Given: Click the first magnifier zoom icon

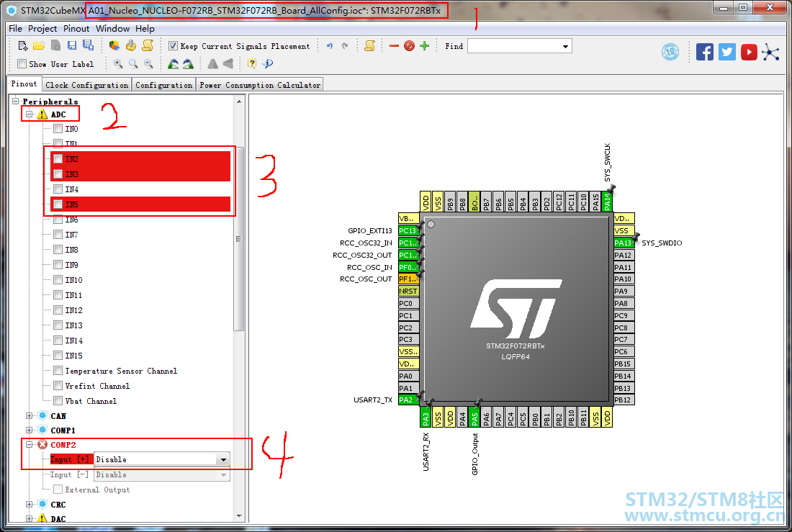Looking at the screenshot, I should click(x=118, y=63).
